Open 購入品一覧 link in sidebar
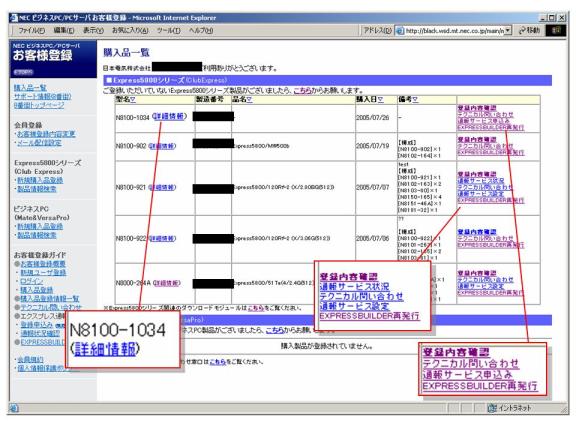This screenshot has height=432, width=576. pyautogui.click(x=30, y=87)
